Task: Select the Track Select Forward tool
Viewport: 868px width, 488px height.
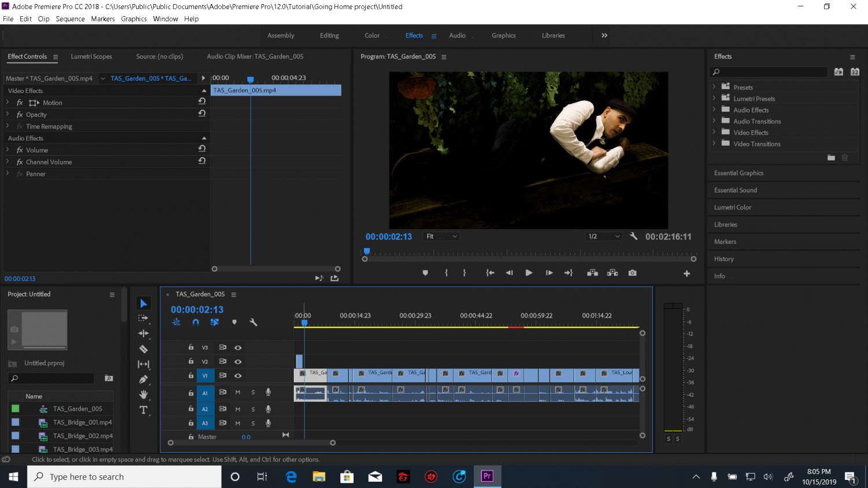Action: [144, 319]
